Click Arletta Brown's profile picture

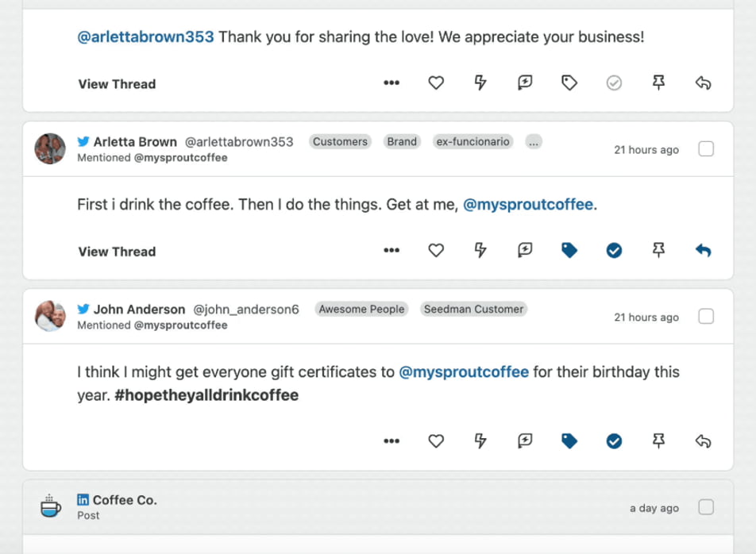(x=49, y=149)
